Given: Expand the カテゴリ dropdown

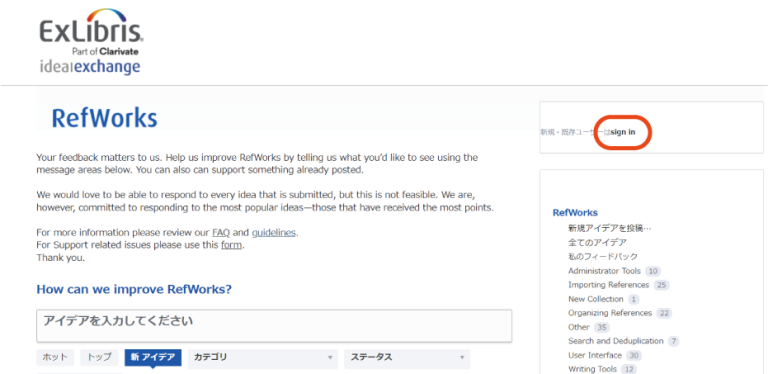Looking at the screenshot, I should (263, 358).
